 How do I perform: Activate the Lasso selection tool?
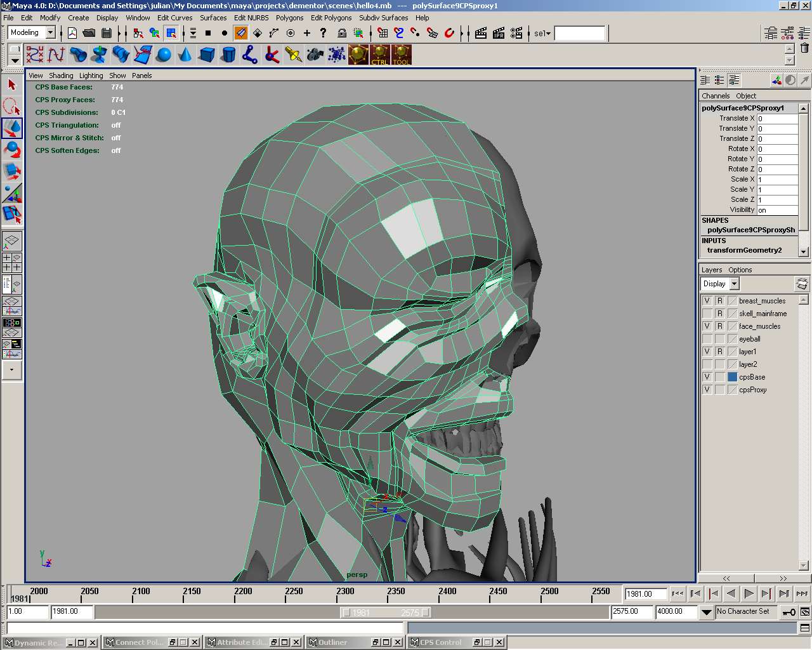[x=12, y=106]
